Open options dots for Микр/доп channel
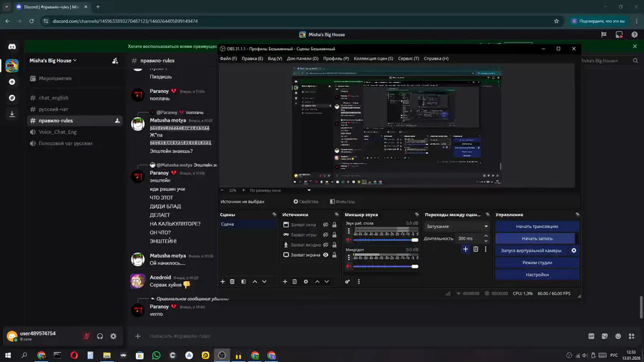The image size is (644, 362). 348,258
